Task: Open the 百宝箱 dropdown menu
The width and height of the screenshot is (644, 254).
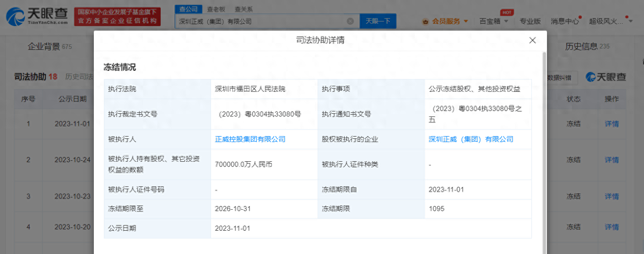Action: 493,21
